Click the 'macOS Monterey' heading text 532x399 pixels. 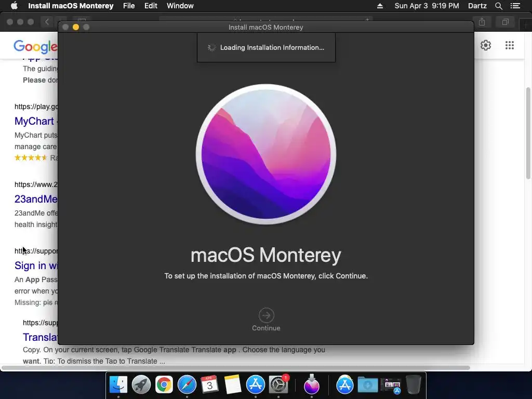pos(266,255)
